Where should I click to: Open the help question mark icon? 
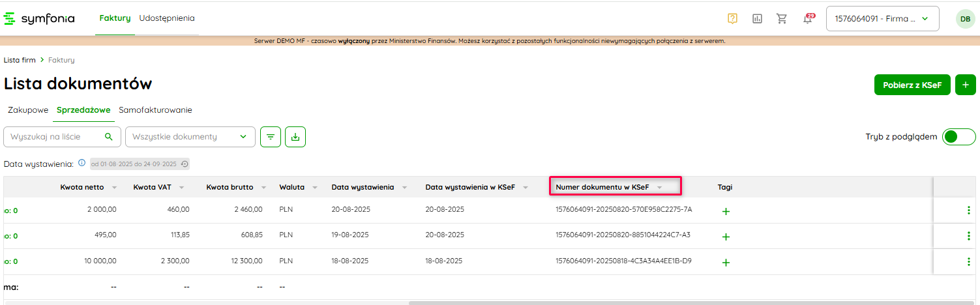(x=732, y=18)
